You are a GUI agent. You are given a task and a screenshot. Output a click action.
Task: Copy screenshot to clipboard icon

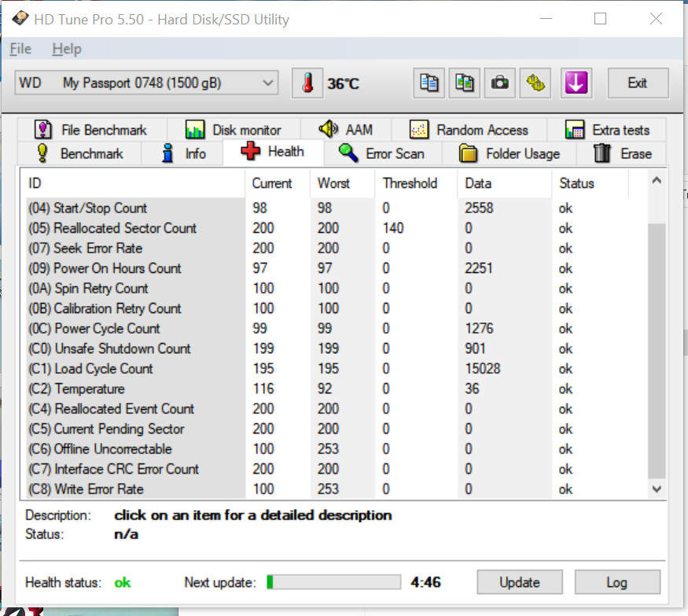coord(465,83)
